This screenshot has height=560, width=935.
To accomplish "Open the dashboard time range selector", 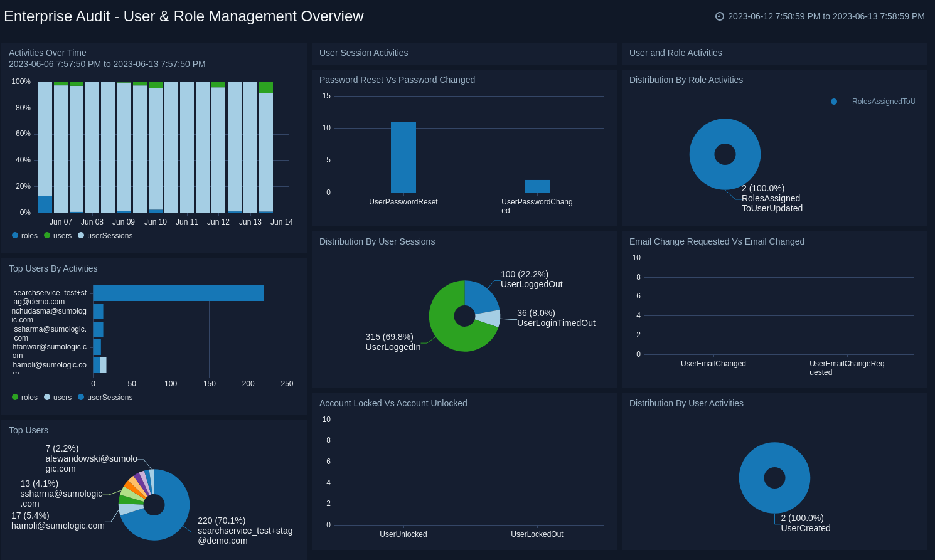I will [x=826, y=16].
